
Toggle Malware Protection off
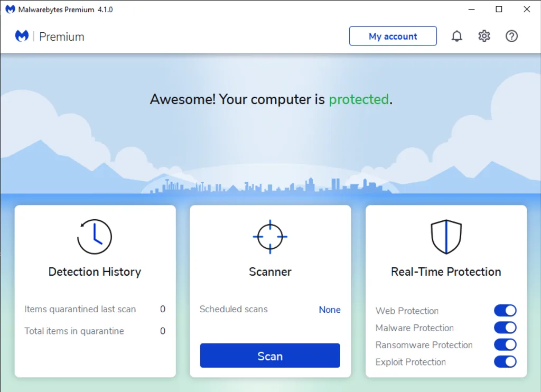505,328
